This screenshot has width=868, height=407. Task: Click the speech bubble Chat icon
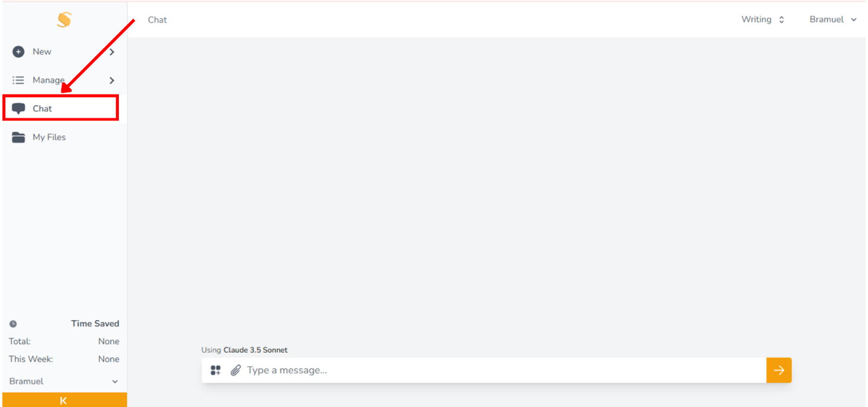pyautogui.click(x=18, y=109)
